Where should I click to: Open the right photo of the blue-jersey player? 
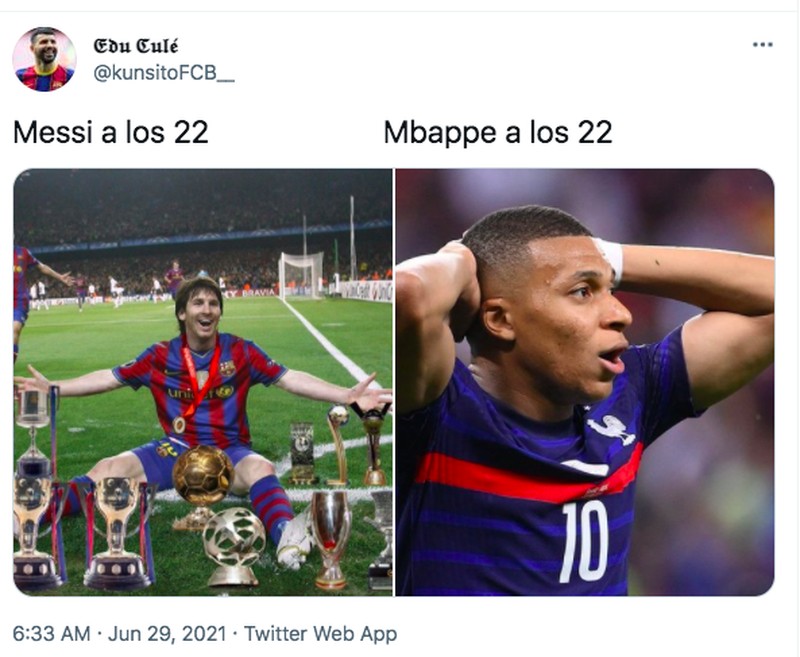[585, 381]
